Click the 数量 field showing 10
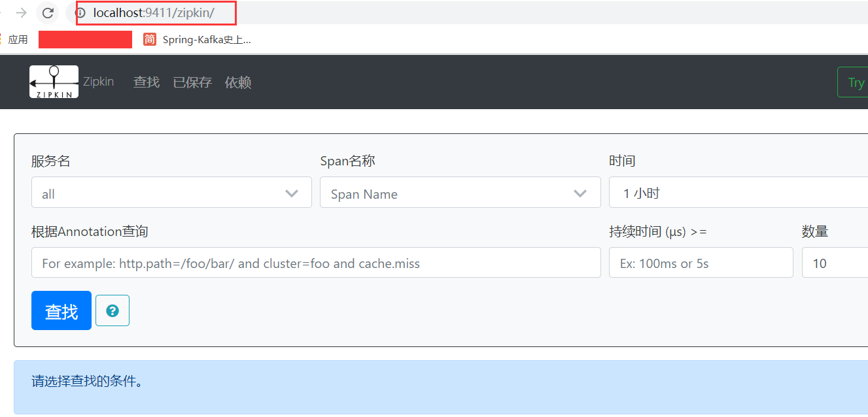868x417 pixels. 835,262
